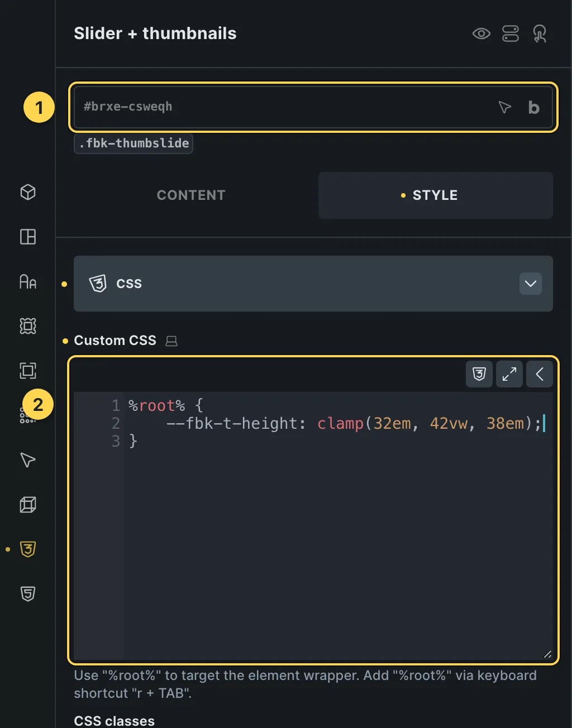This screenshot has width=572, height=728.
Task: Open the HTML5 shield icon in sidebar
Action: point(28,594)
